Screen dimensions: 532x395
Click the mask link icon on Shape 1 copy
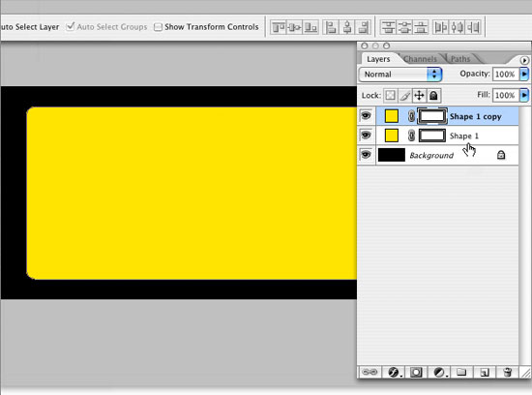click(411, 116)
